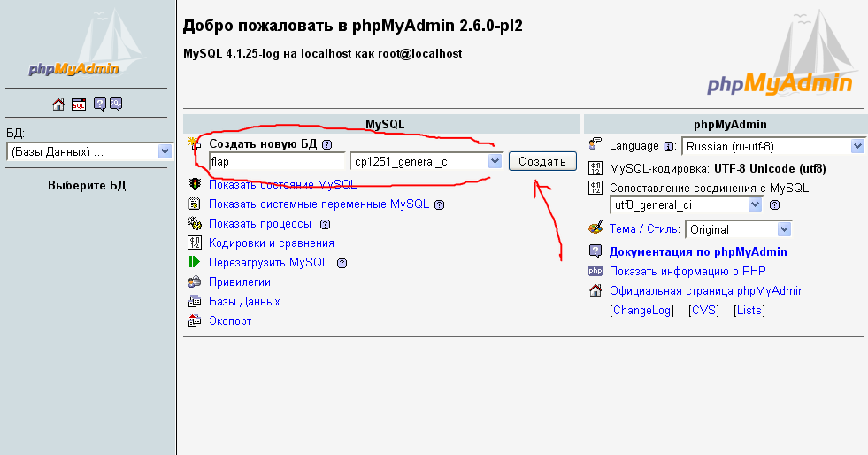868x455 pixels.
Task: Click UTF-8 Unicode (utf8) encoding text
Action: tap(770, 168)
